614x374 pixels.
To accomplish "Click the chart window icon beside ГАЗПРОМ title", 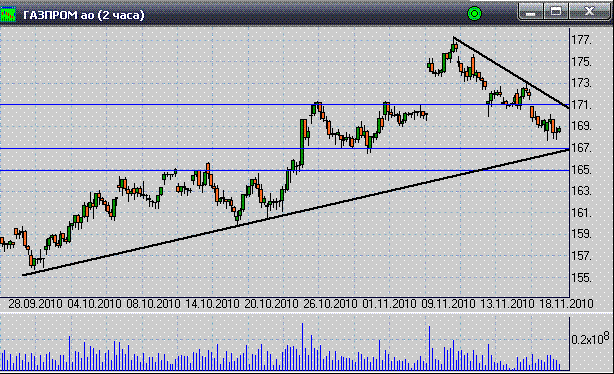I will [7, 15].
